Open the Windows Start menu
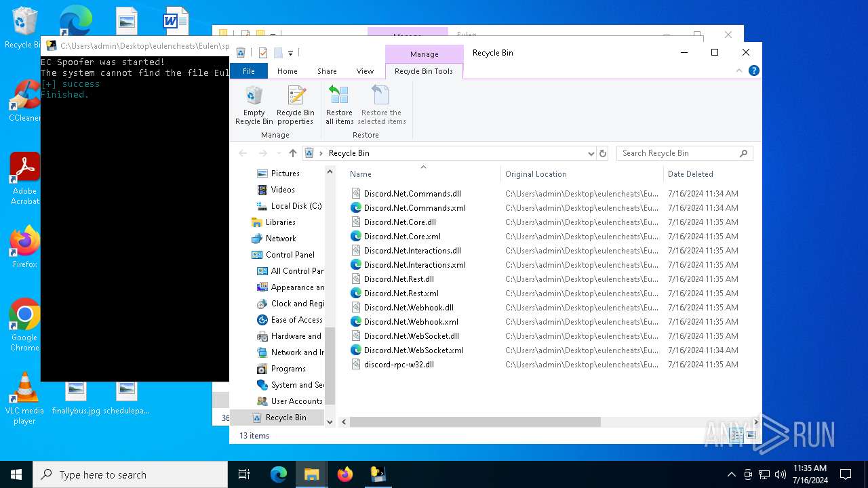Screen dimensions: 868x488 (16, 474)
